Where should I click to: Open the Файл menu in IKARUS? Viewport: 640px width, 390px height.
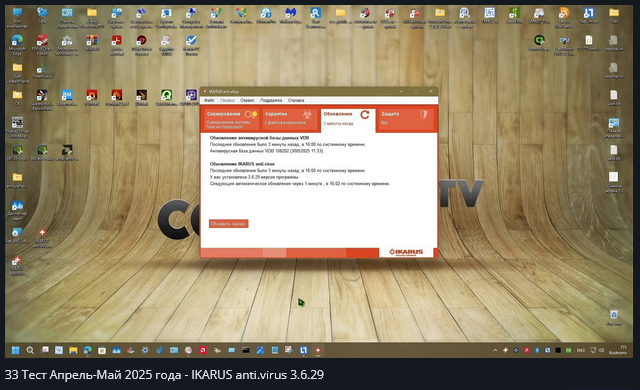209,100
